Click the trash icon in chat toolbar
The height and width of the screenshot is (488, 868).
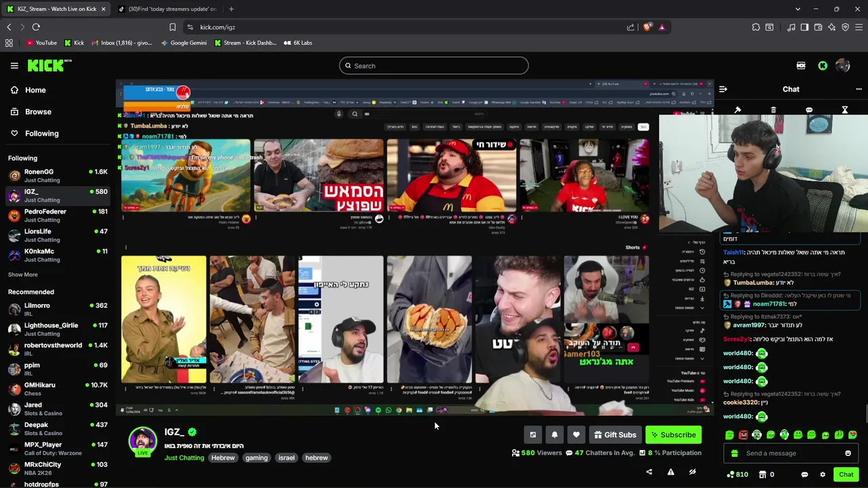pyautogui.click(x=773, y=110)
